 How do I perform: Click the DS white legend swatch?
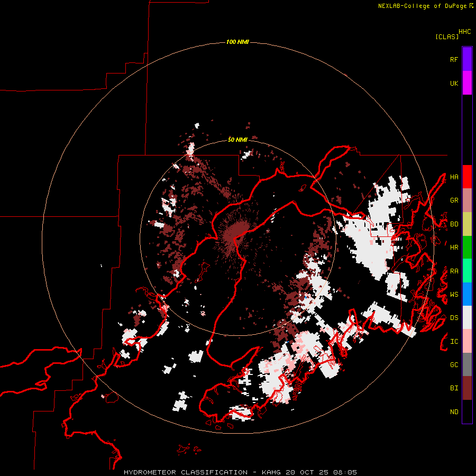pyautogui.click(x=467, y=317)
